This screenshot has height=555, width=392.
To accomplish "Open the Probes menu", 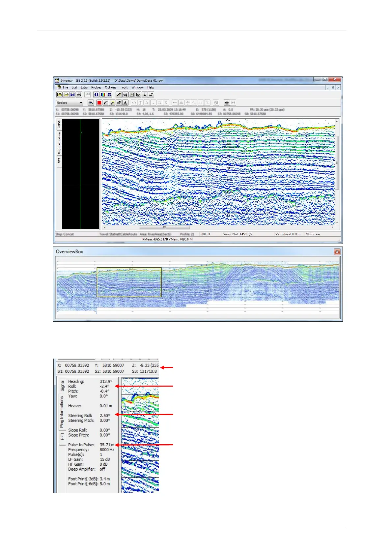I will pyautogui.click(x=96, y=87).
